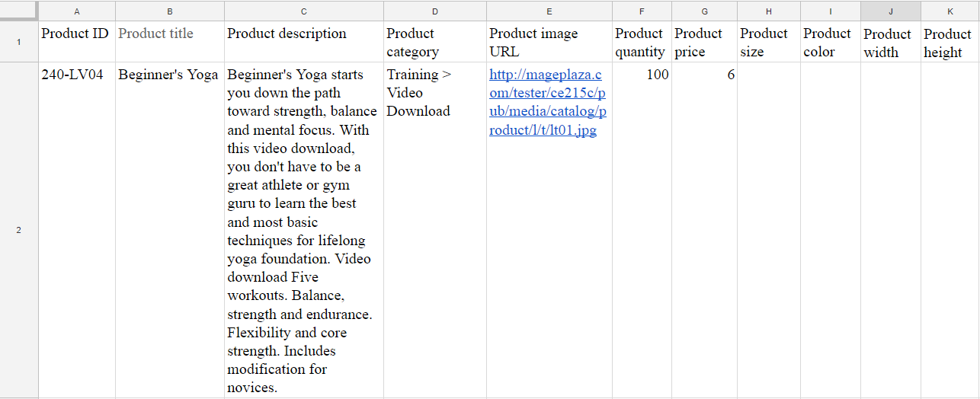
Task: Click row 2 header number
Action: pyautogui.click(x=19, y=230)
